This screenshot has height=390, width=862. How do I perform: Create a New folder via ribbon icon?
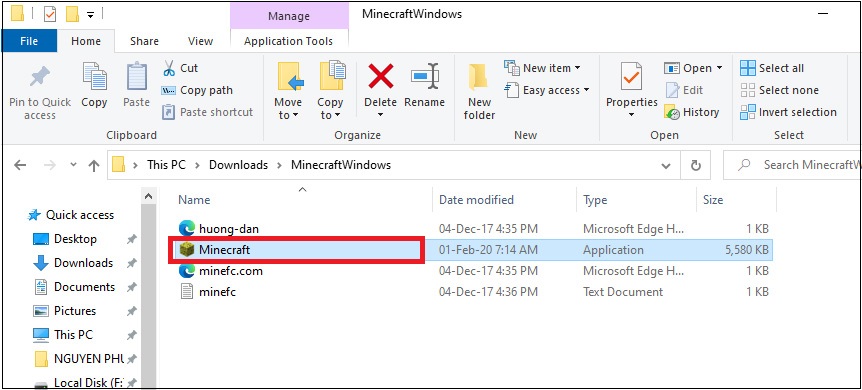coord(478,77)
